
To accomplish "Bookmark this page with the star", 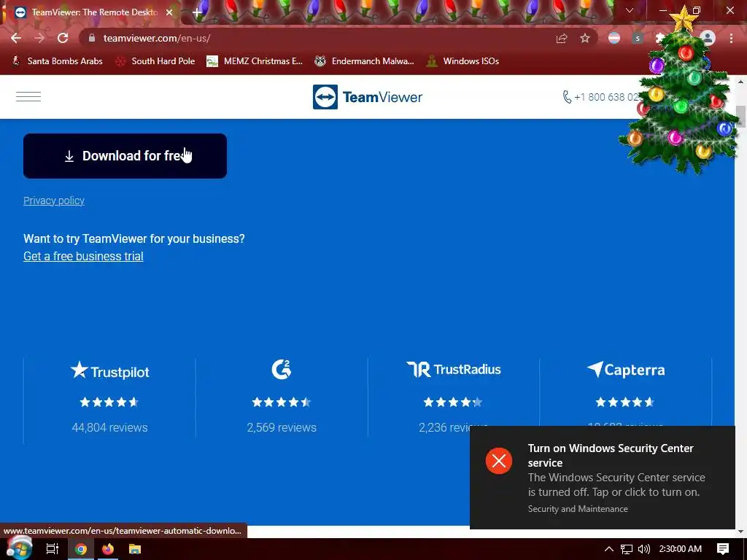I will click(585, 38).
